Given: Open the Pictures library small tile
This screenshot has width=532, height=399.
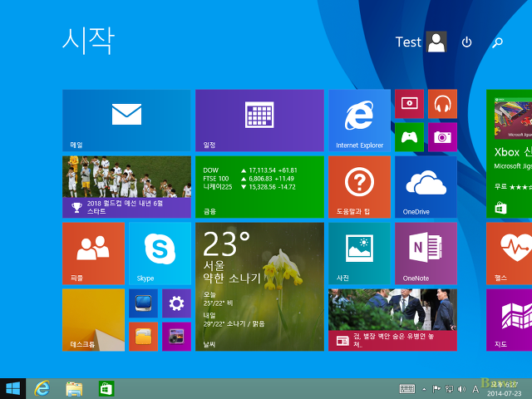Looking at the screenshot, I should tap(176, 337).
